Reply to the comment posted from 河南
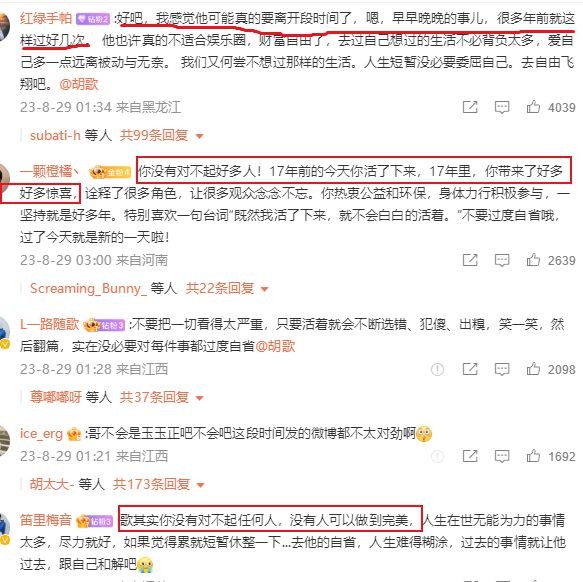 coord(502,260)
